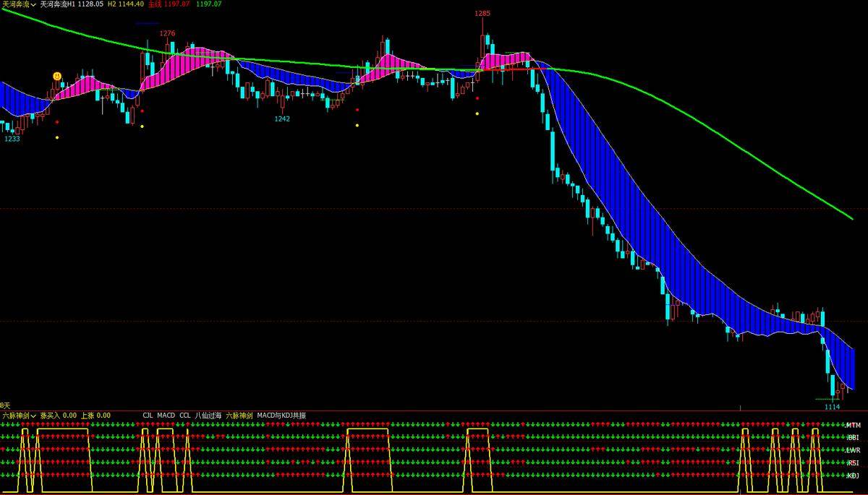Click the 1276 peak price label
Screen dimensions: 868x495
click(x=167, y=33)
